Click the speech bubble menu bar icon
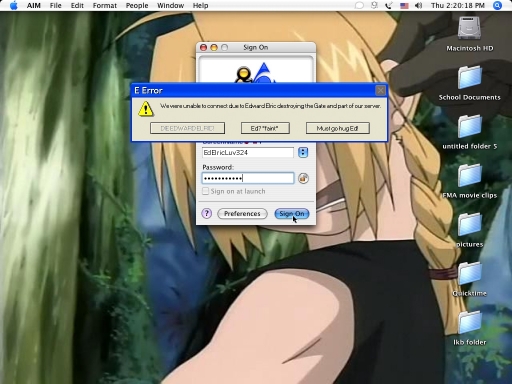This screenshot has height=384, width=512. point(359,5)
